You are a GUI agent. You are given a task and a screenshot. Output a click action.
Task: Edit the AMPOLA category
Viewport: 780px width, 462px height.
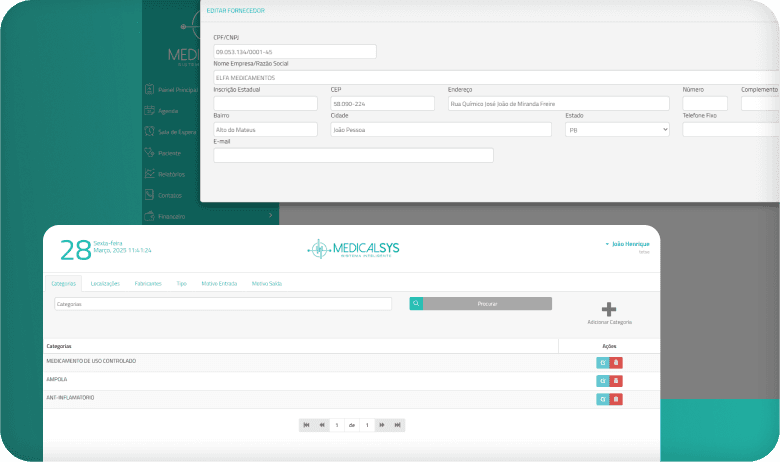point(602,381)
